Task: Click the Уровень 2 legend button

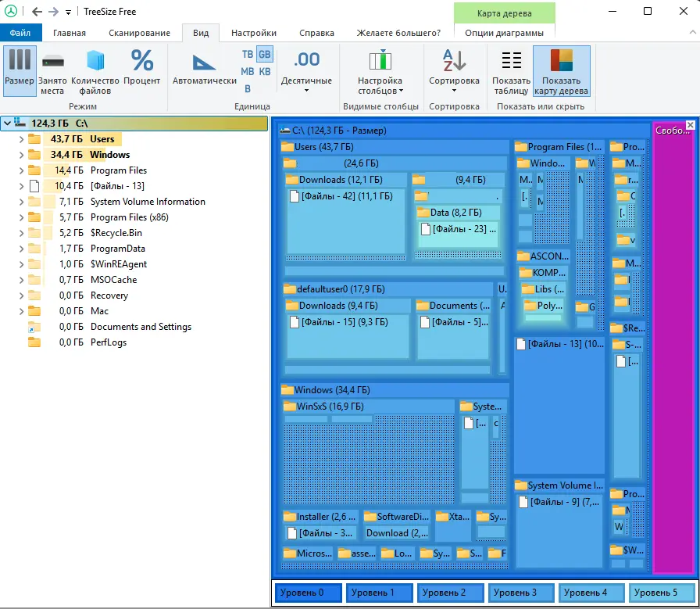Action: point(451,593)
